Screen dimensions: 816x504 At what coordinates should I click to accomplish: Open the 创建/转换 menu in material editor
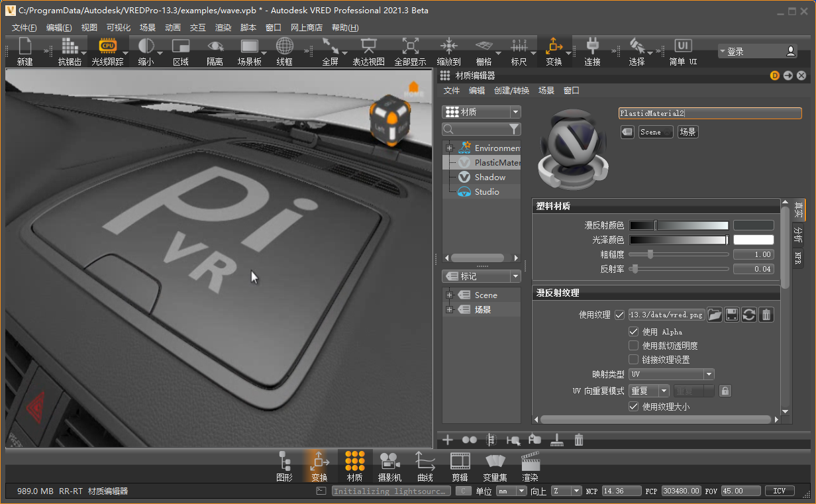point(511,91)
